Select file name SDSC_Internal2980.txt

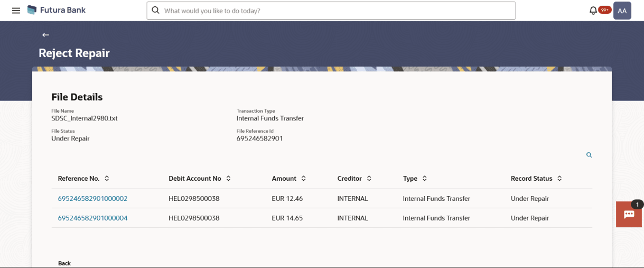[x=85, y=118]
